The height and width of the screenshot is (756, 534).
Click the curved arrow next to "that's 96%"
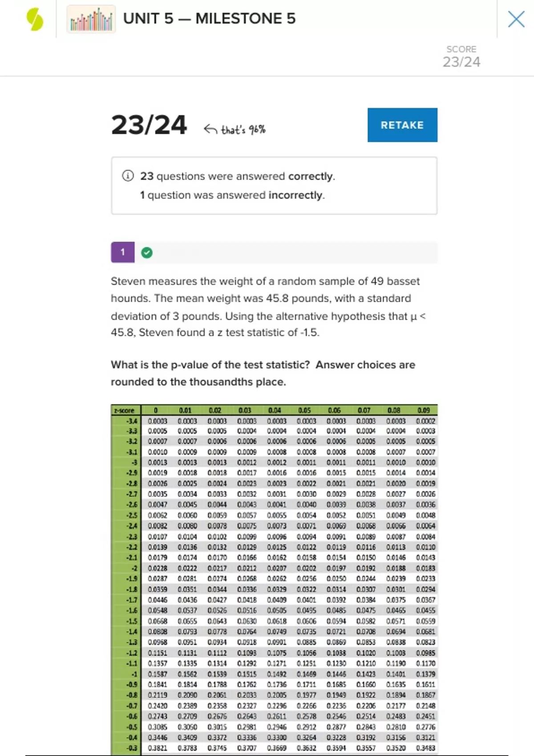click(210, 129)
